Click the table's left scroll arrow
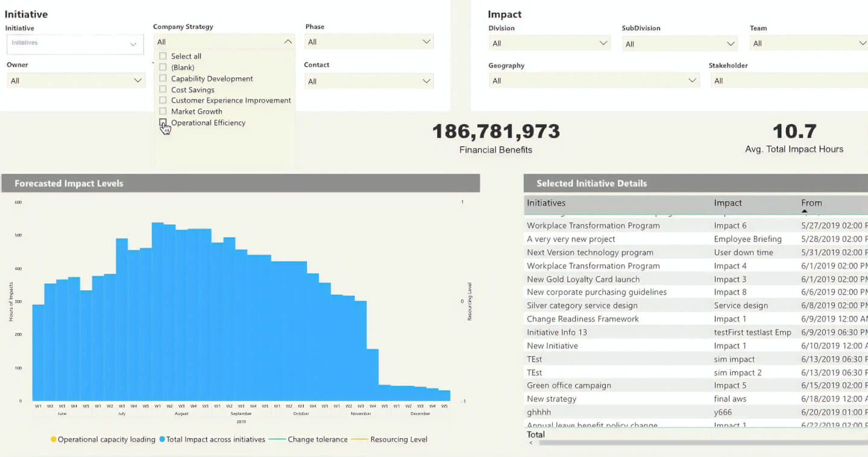This screenshot has height=457, width=868. [531, 443]
